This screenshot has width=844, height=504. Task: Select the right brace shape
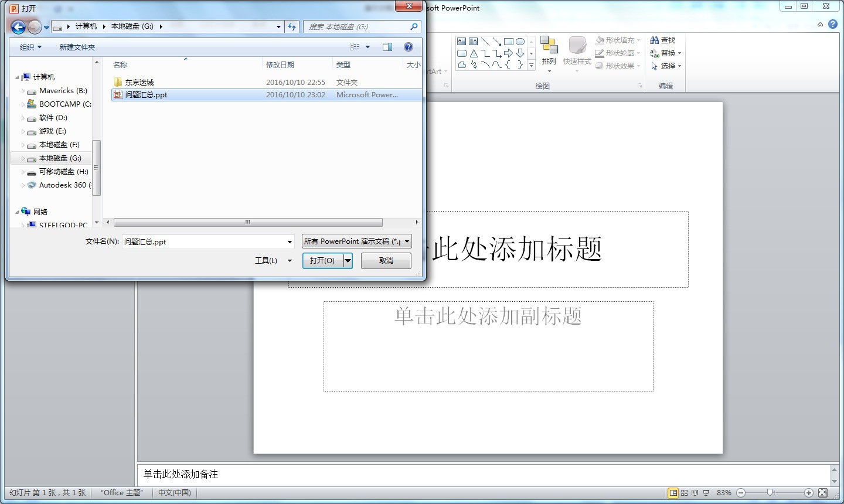(520, 65)
